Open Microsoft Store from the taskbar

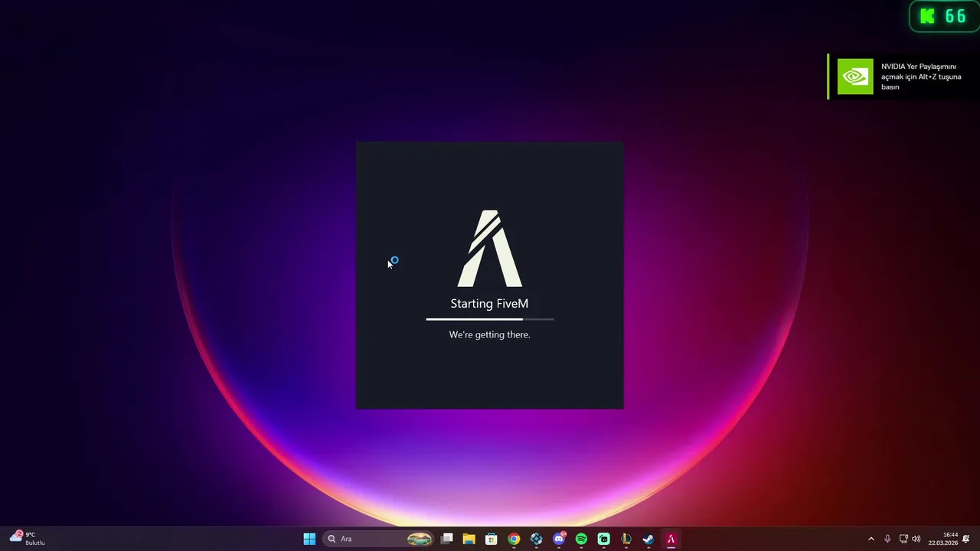(x=492, y=539)
